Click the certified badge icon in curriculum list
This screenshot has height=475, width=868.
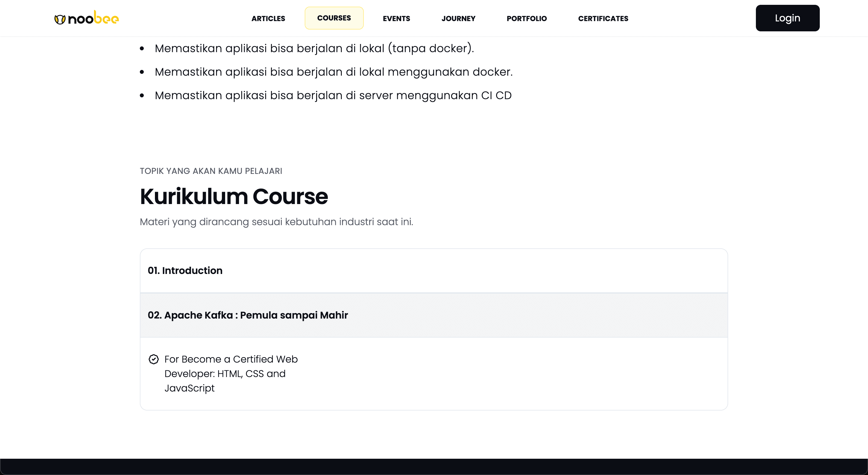point(154,359)
